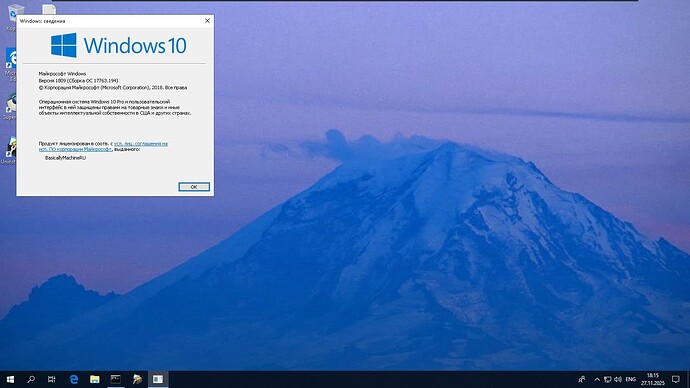Screen dimensions: 690x388
Task: Open the People icon in system tray
Action: point(582,379)
